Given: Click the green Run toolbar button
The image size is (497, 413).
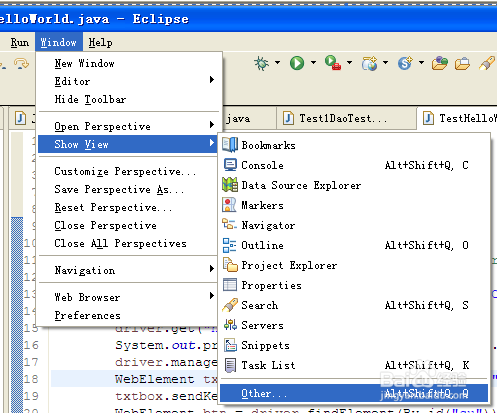Looking at the screenshot, I should tap(297, 63).
